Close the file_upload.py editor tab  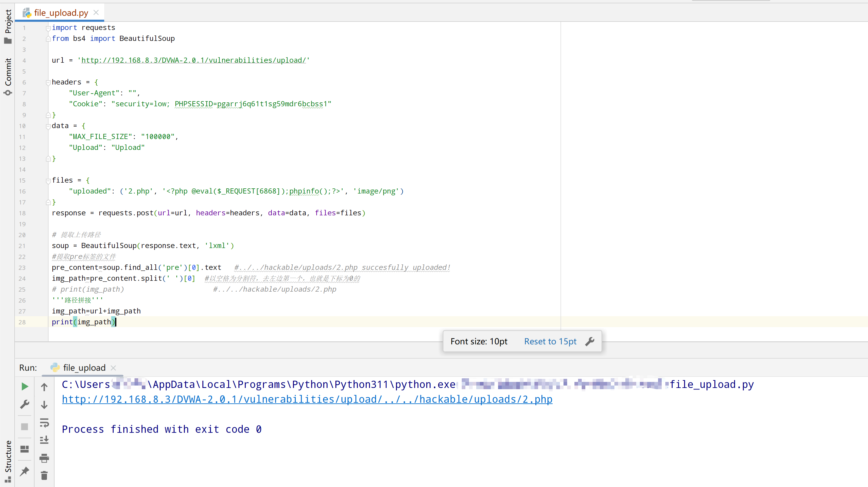point(96,12)
